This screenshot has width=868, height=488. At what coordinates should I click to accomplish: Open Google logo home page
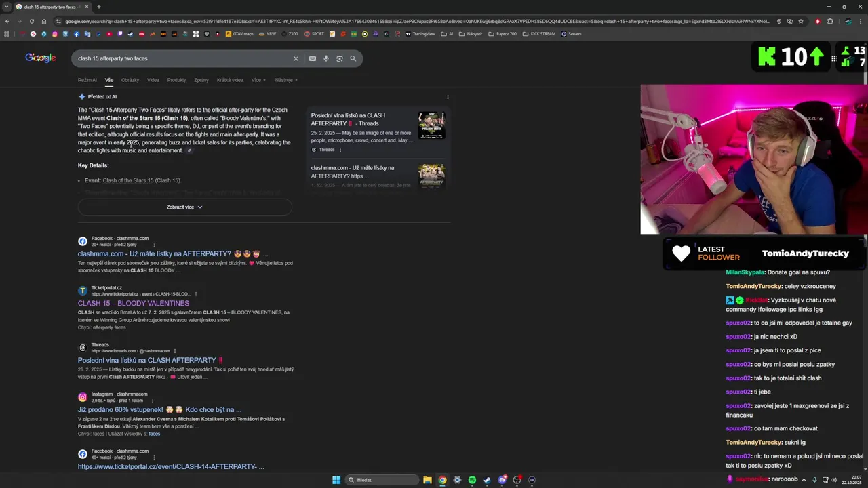click(41, 58)
